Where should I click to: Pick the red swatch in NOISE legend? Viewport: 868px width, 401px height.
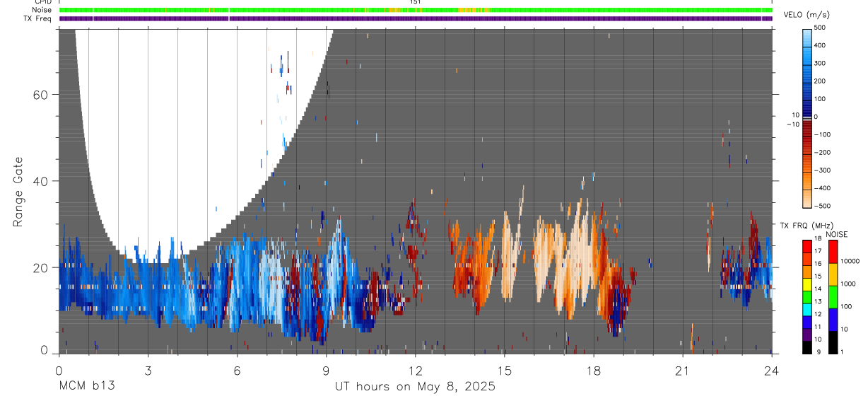tap(833, 252)
